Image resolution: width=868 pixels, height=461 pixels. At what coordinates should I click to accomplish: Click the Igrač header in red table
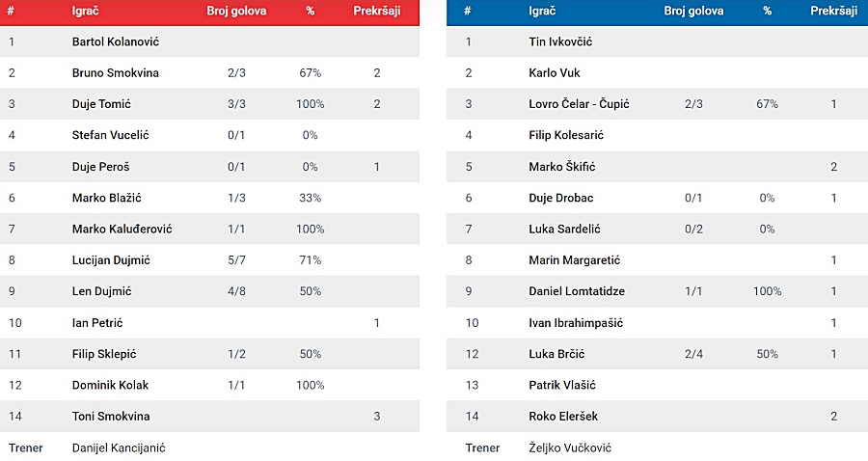click(85, 11)
